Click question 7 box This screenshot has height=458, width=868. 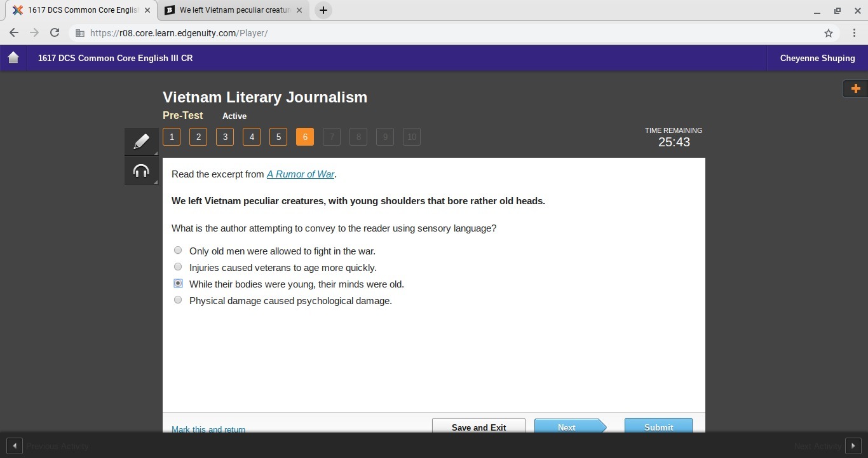[x=332, y=137]
